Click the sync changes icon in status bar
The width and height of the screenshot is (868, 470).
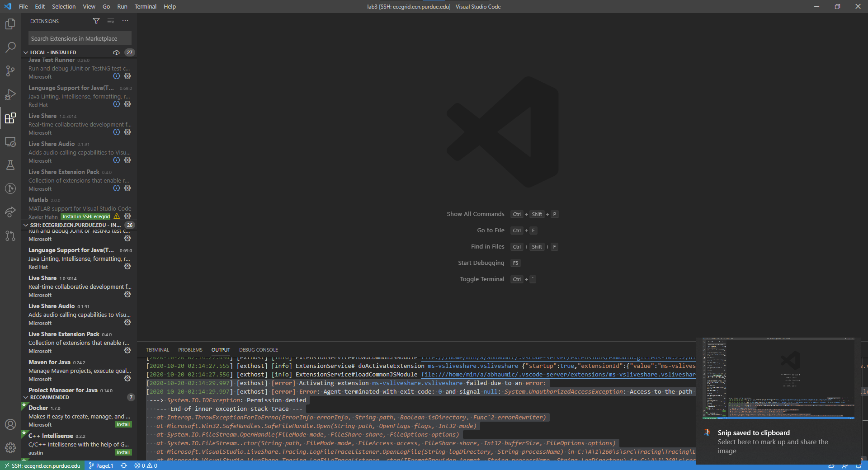coord(124,465)
